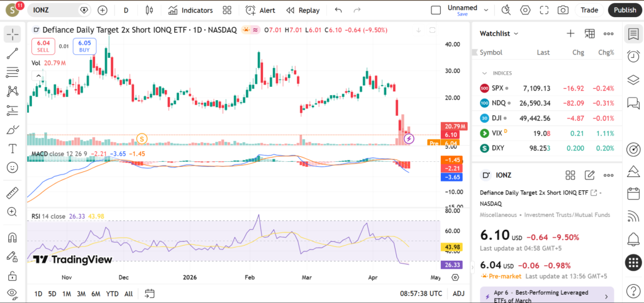Click the IONZ symbol search field
This screenshot has height=303, width=644.
click(x=53, y=10)
